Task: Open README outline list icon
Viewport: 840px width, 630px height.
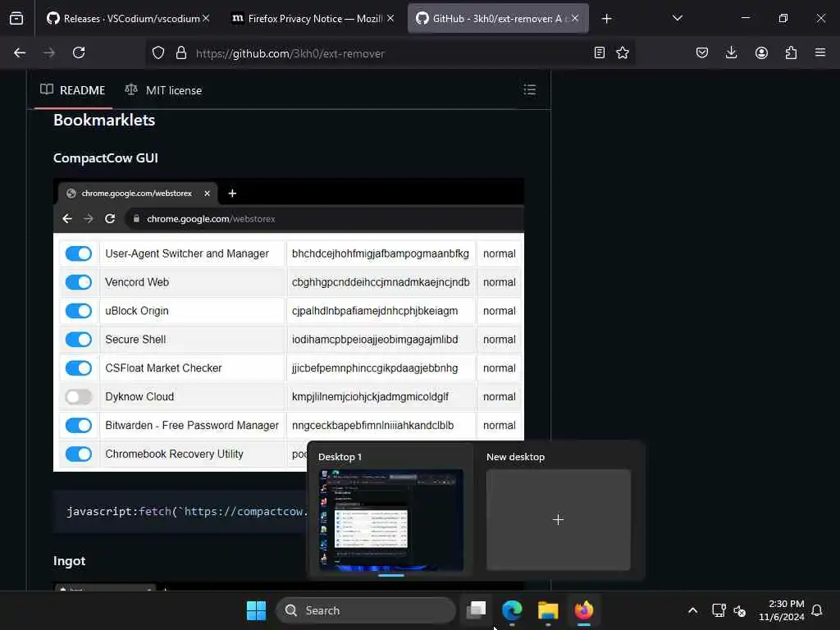Action: click(x=529, y=90)
